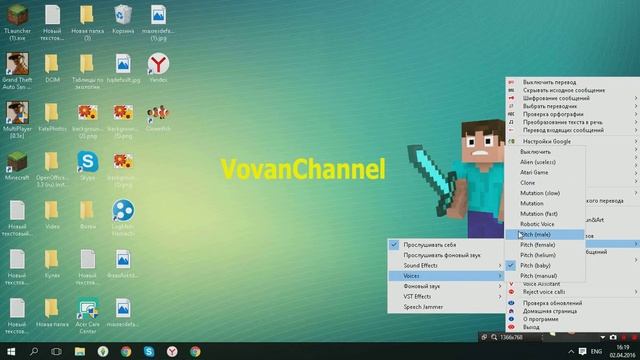
Task: Click the 1366x768 resolution field
Action: point(511,338)
